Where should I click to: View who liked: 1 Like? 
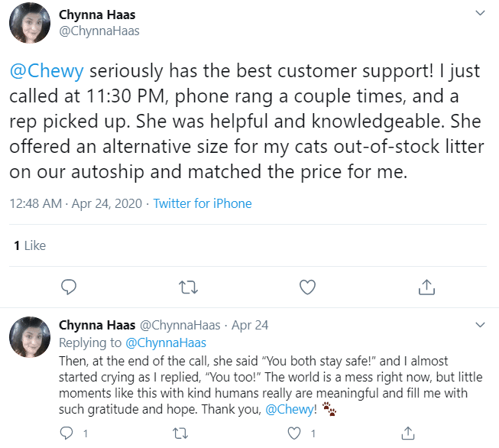pos(30,245)
